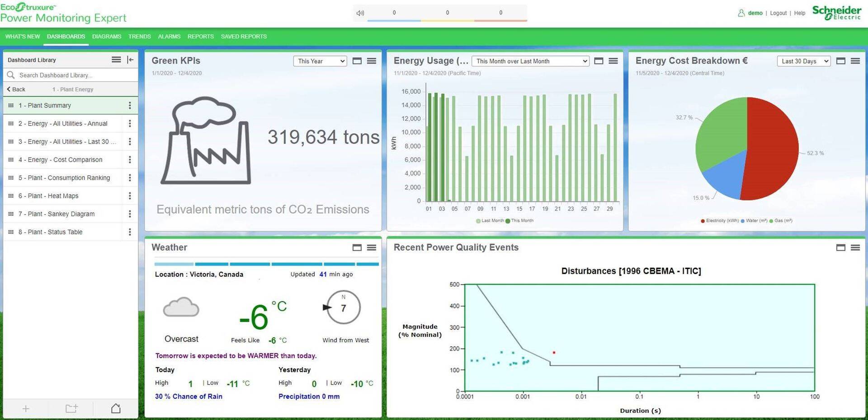Add a new dashboard with the plus icon
This screenshot has width=868, height=420.
(26, 408)
